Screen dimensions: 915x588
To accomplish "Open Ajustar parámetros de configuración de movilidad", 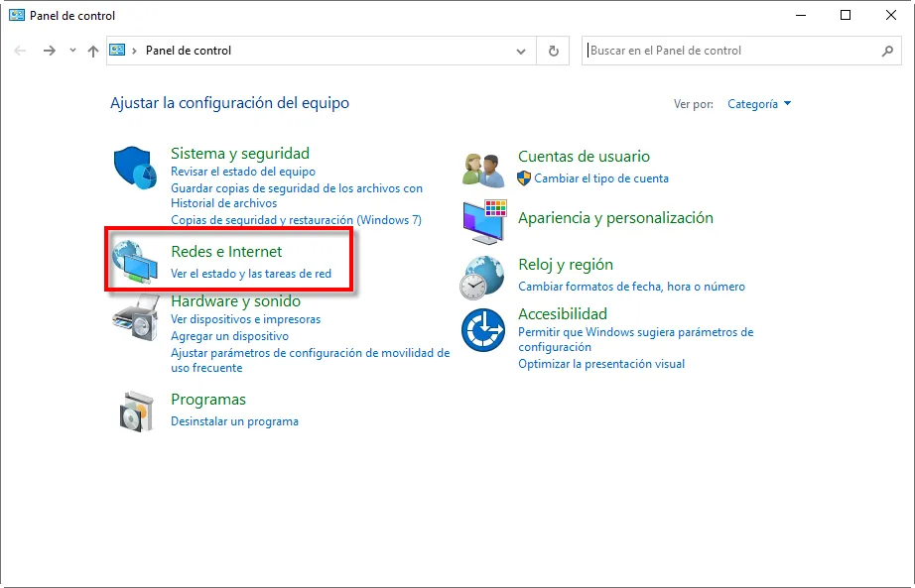I will pyautogui.click(x=310, y=361).
